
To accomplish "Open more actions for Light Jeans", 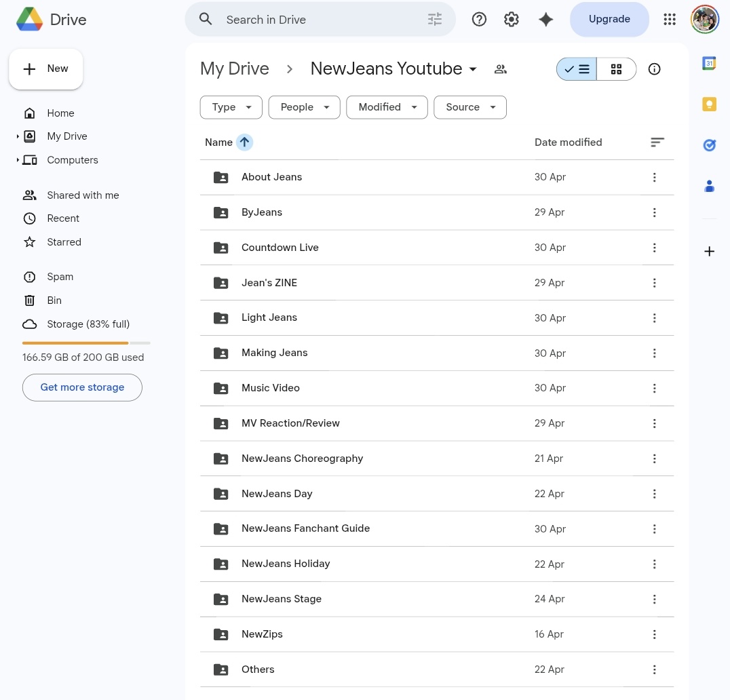I will (654, 318).
